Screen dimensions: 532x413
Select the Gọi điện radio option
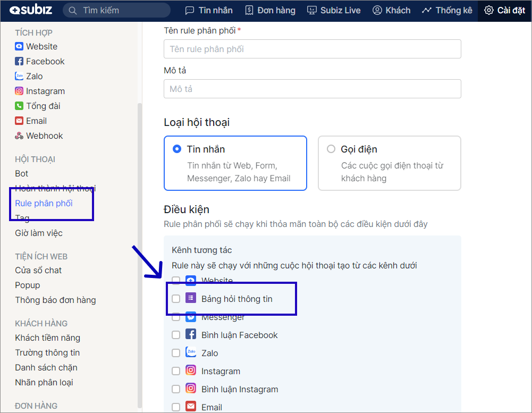tap(332, 149)
